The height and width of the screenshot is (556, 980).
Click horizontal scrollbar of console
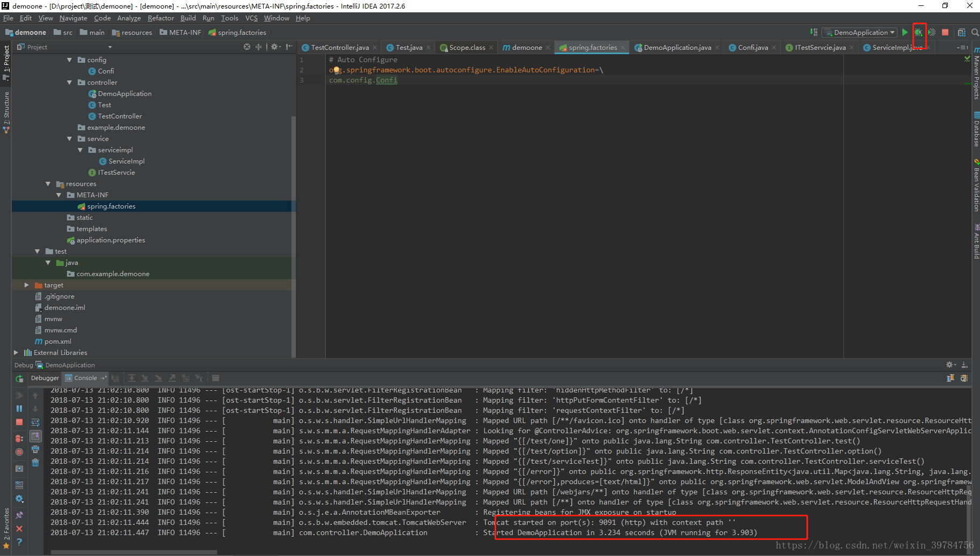pos(134,552)
